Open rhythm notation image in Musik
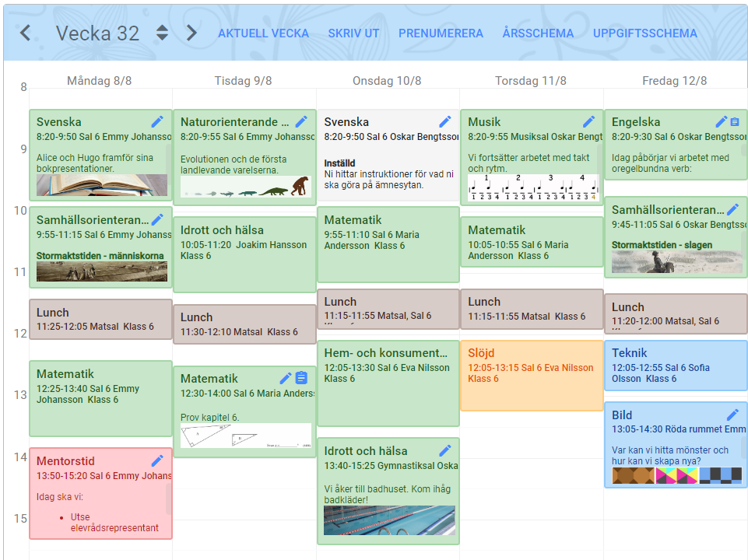Screen dimensions: 748x560 (533, 187)
